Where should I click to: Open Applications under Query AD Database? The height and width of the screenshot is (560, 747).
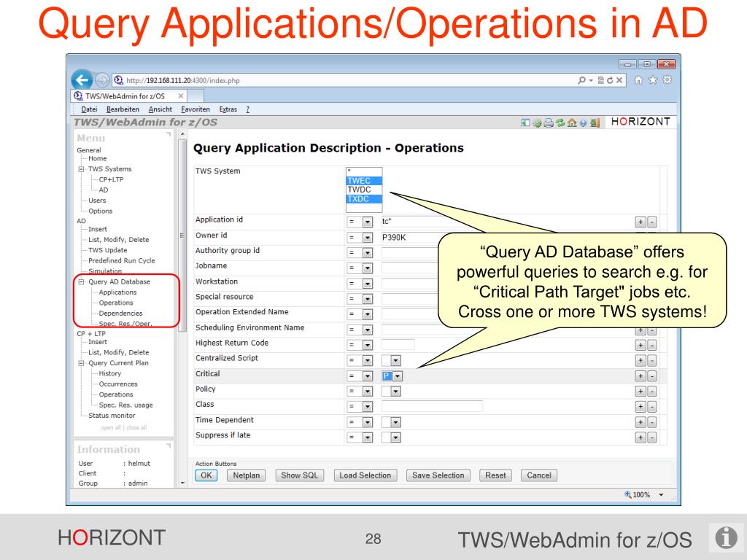click(117, 292)
